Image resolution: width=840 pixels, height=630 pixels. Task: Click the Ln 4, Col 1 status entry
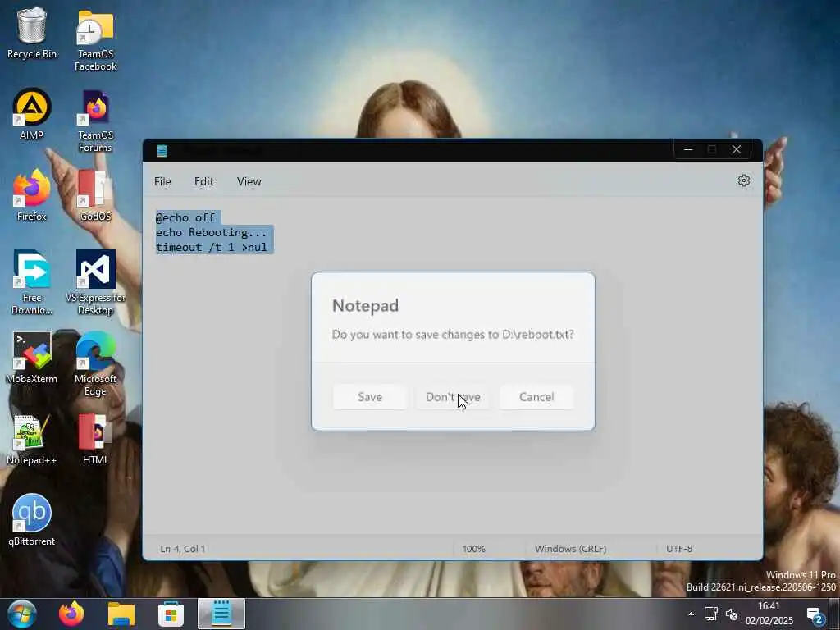pos(183,549)
